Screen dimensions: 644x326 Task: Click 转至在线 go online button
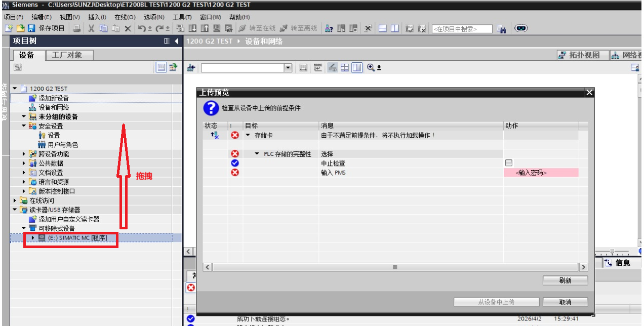[x=257, y=28]
